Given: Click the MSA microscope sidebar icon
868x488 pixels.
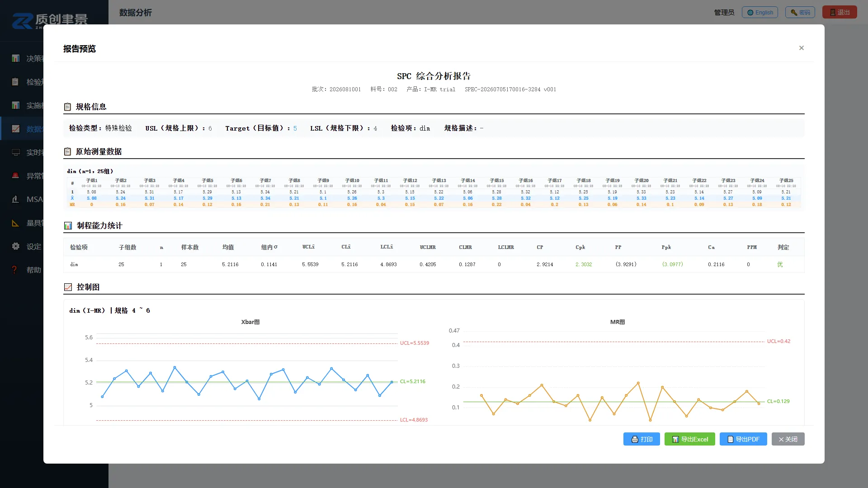Looking at the screenshot, I should pos(16,199).
